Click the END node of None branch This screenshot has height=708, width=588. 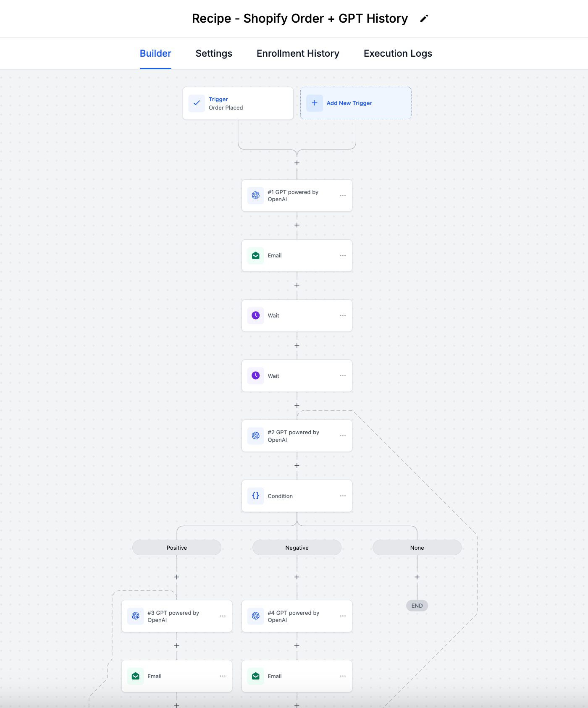417,606
